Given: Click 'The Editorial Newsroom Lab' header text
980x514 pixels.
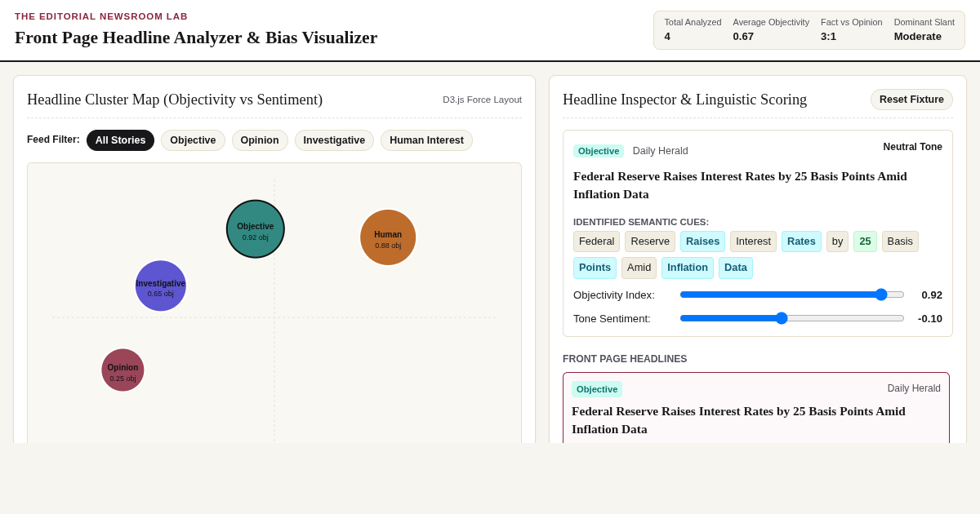Looking at the screenshot, I should coord(101,16).
